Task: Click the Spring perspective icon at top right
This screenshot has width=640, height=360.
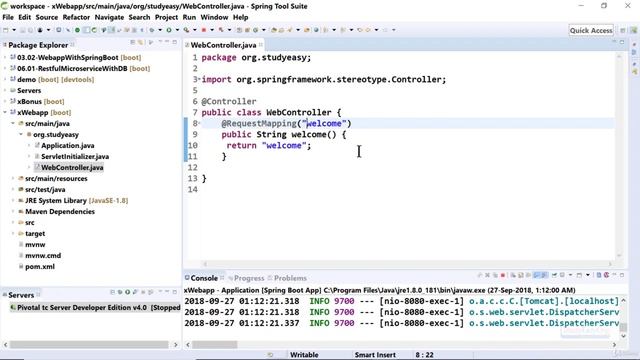Action: [x=633, y=30]
